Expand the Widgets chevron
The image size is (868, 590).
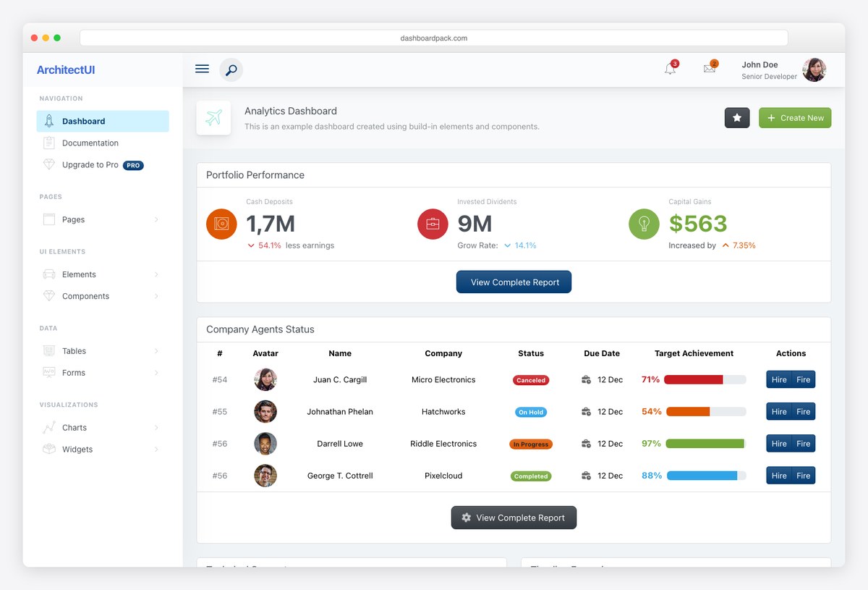point(156,450)
